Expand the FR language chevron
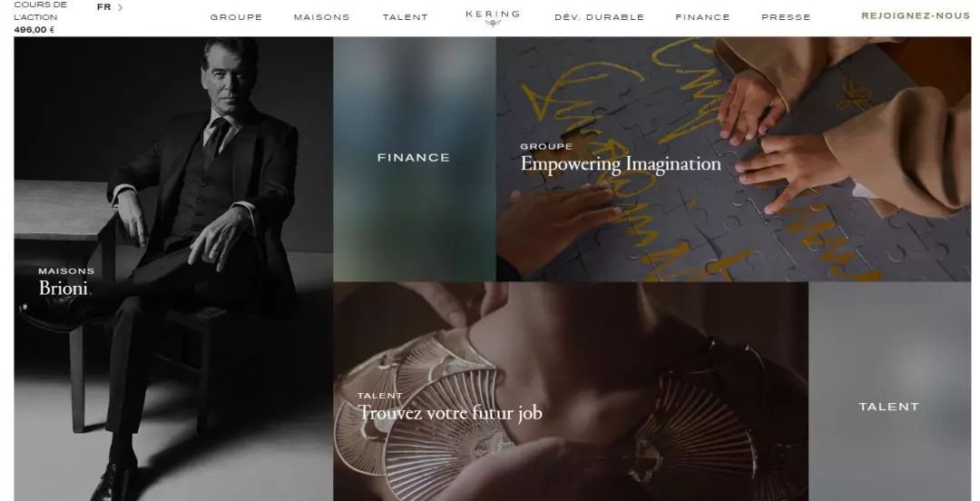Image resolution: width=980 pixels, height=501 pixels. 120,7
